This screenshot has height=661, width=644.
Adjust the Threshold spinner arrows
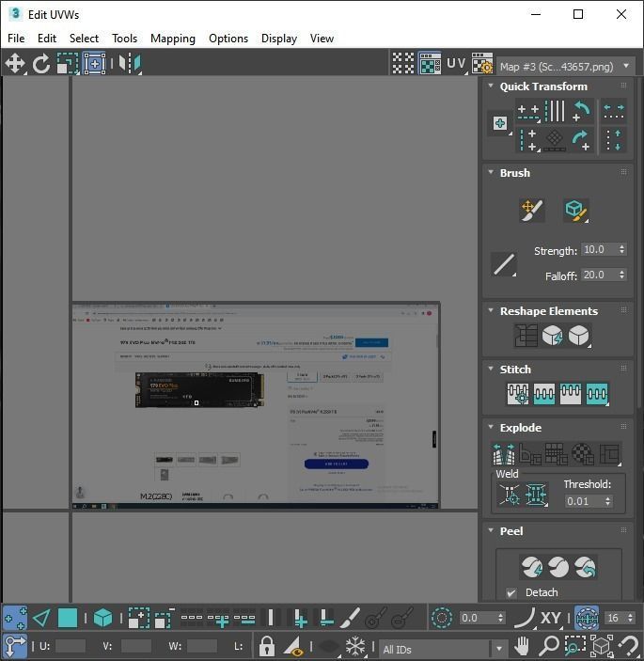point(607,501)
